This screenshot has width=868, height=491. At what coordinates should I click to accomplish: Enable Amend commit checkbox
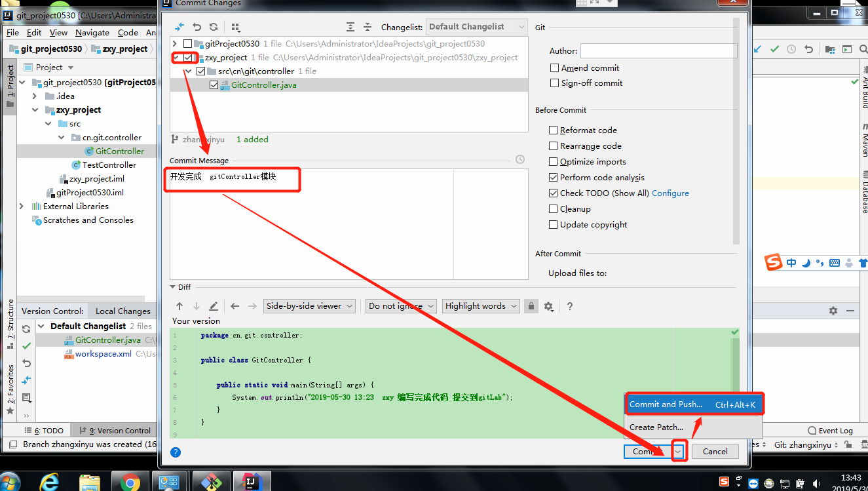555,68
